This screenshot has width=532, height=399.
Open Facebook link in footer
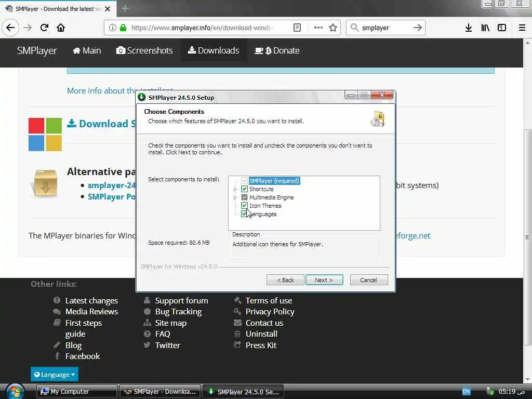pyautogui.click(x=83, y=356)
